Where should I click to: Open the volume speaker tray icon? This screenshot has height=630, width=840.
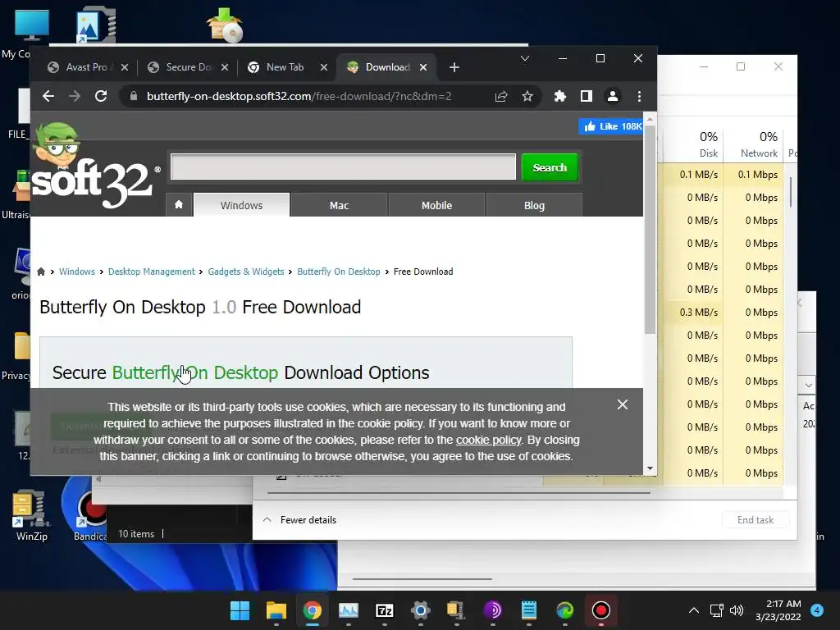(737, 610)
